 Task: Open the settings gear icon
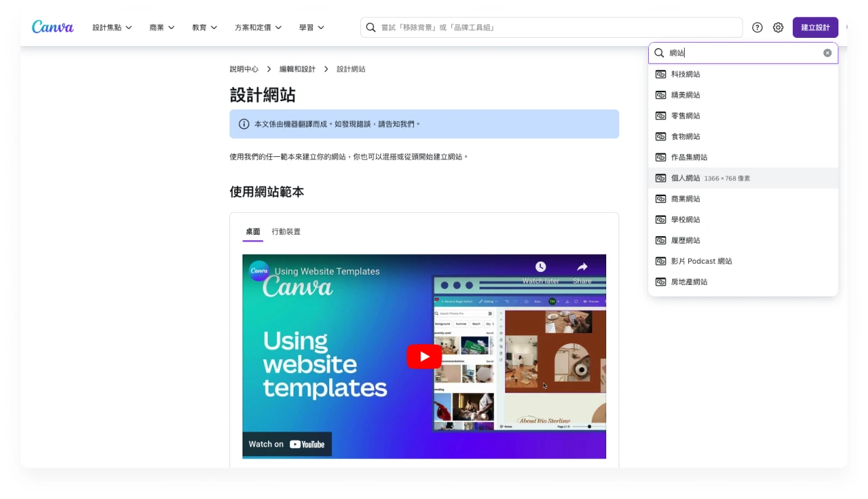(778, 28)
